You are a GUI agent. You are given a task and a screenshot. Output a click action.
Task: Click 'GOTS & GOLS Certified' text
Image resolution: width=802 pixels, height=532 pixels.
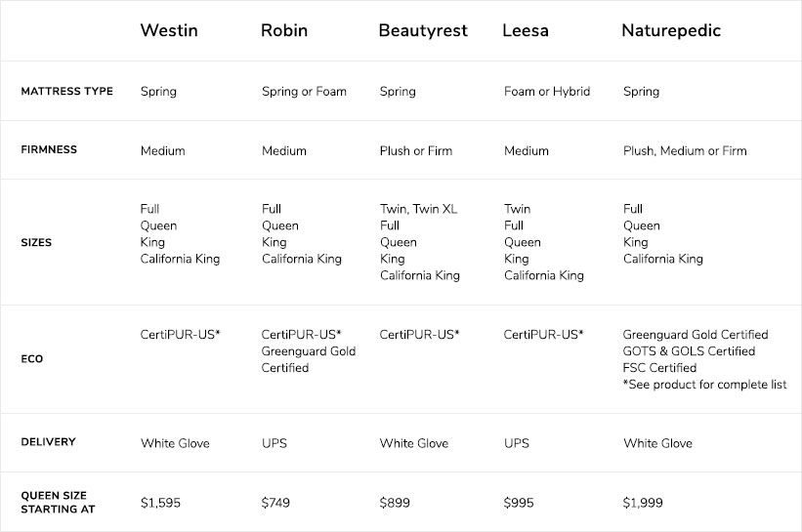(x=689, y=351)
